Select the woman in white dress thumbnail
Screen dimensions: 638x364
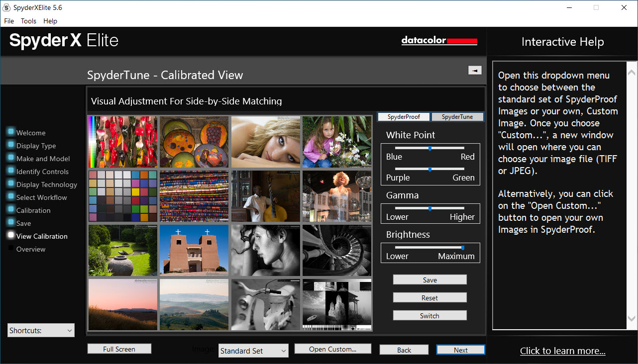pyautogui.click(x=337, y=196)
